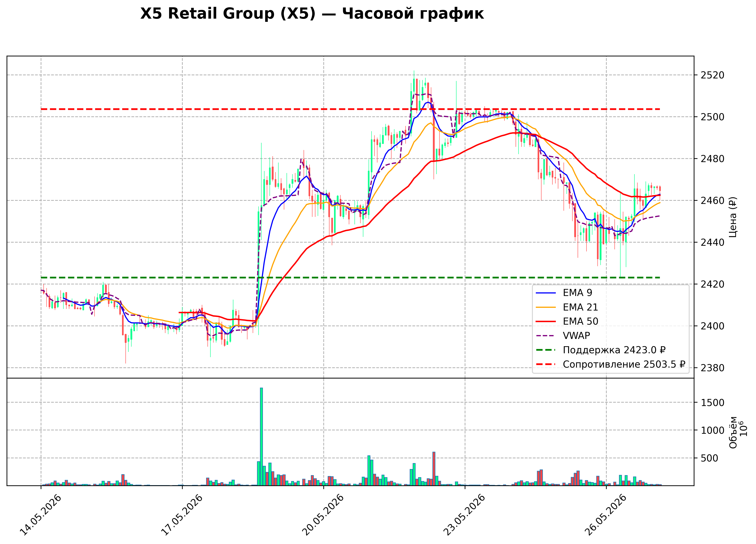Viewport: 756px width, 544px height.
Task: Click the date label '23.05.2026'
Action: 464,515
